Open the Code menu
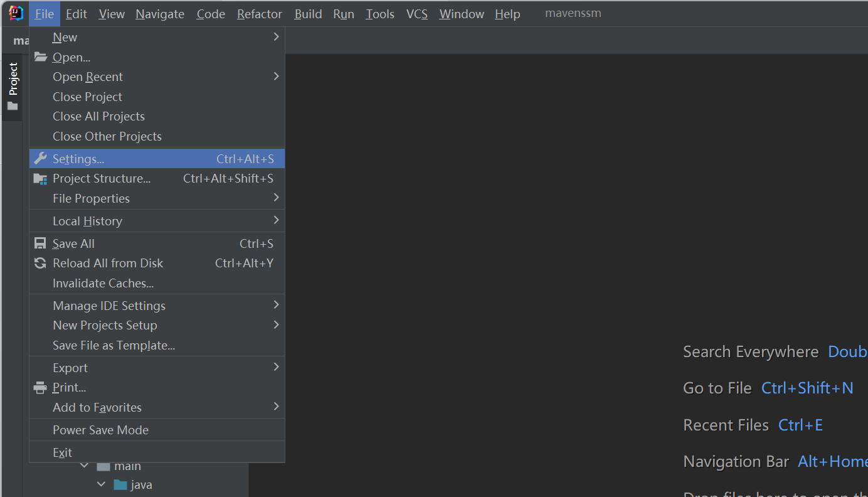Screen dimensions: 868x497 211,14
